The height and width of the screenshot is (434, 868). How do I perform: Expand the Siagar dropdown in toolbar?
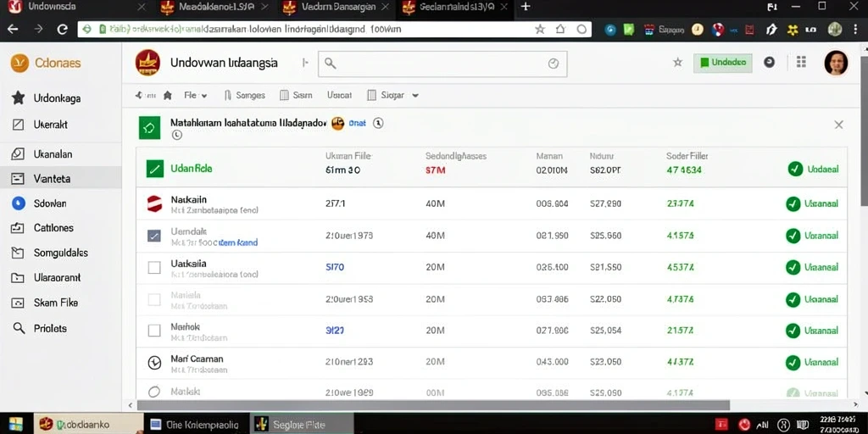point(392,95)
